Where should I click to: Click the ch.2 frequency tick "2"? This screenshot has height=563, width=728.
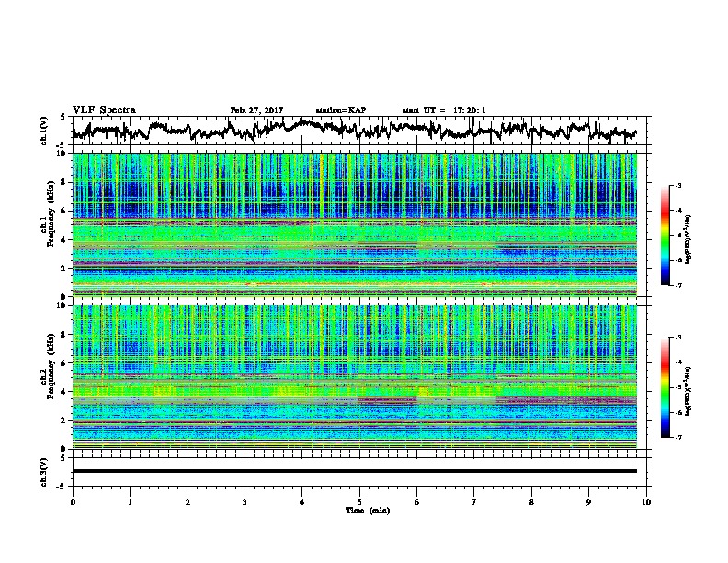pos(65,420)
